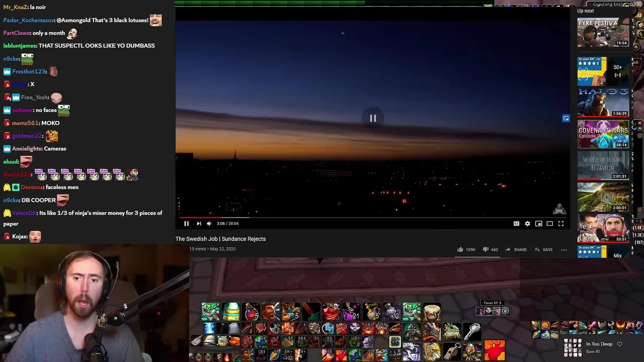Viewport: 644px width, 362px height.
Task: Toggle closed captions on the video
Action: pos(516,224)
